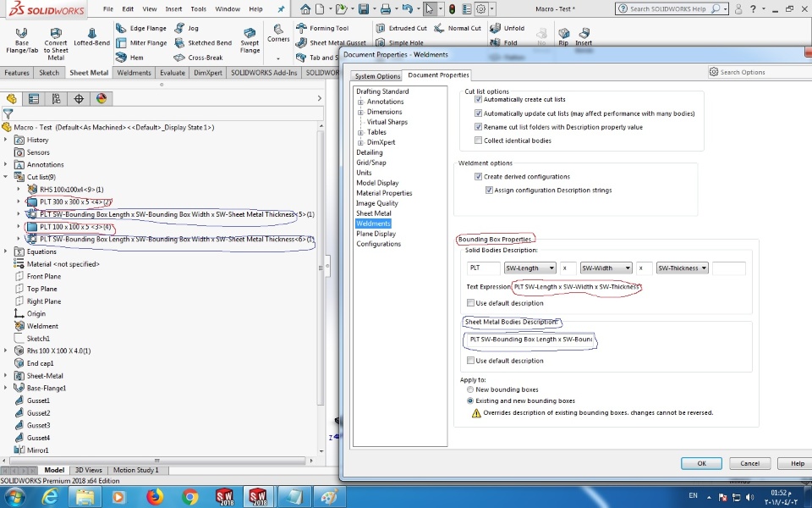Open the DimXpertManager tab

click(x=79, y=98)
